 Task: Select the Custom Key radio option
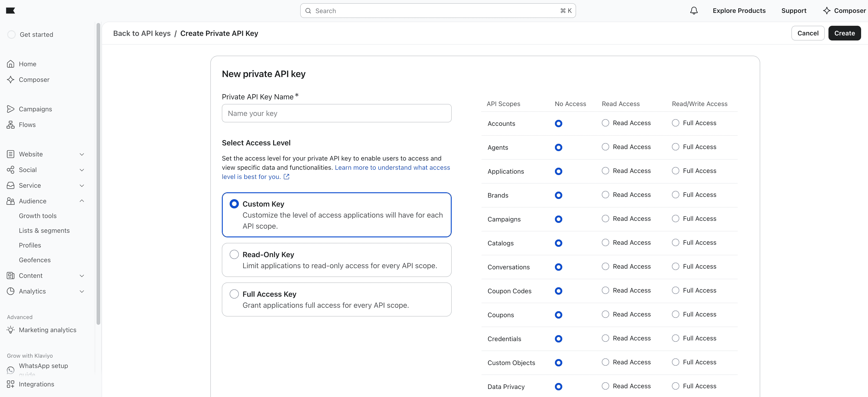pyautogui.click(x=234, y=204)
